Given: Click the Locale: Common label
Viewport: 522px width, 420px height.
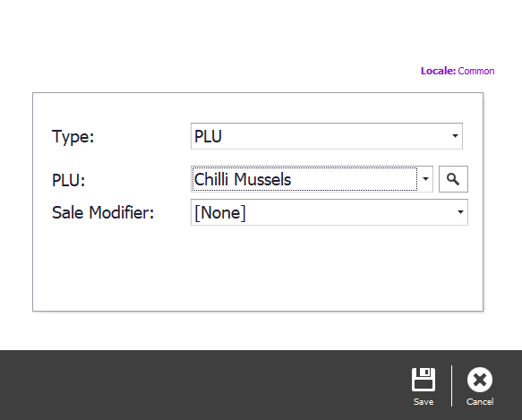Looking at the screenshot, I should pyautogui.click(x=458, y=71).
